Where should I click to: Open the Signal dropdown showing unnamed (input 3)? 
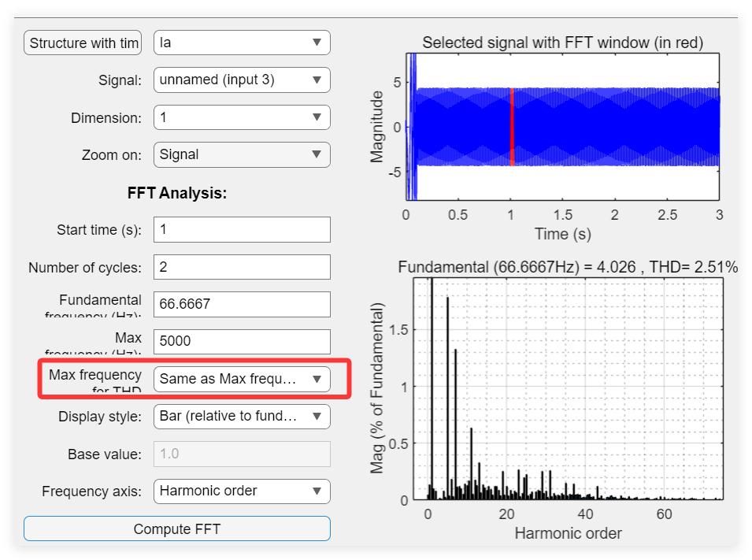click(x=242, y=80)
